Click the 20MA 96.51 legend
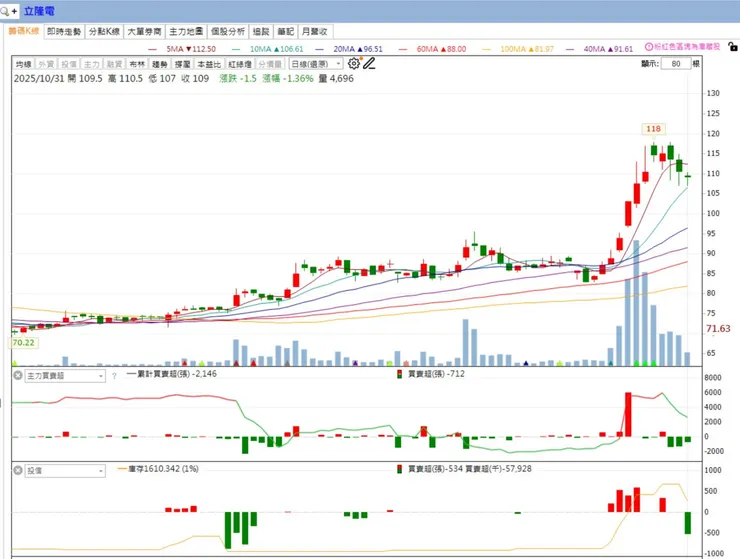Screen dimensions: 740x559 point(349,49)
